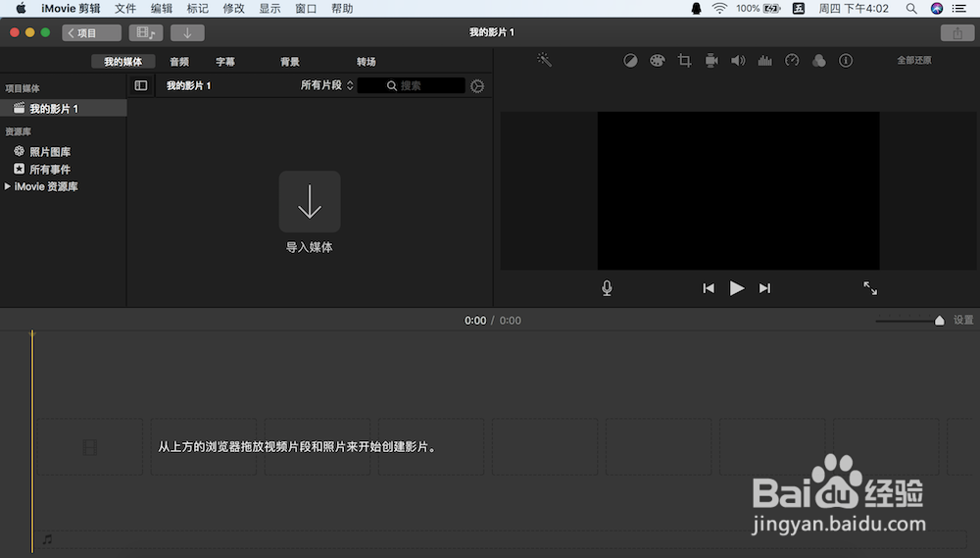Click the background music note well

47,538
